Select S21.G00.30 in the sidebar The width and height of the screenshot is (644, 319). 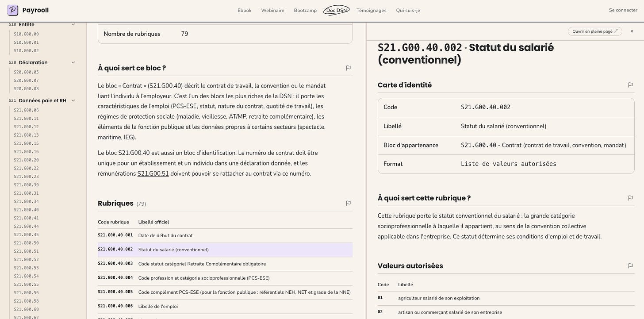click(x=26, y=185)
